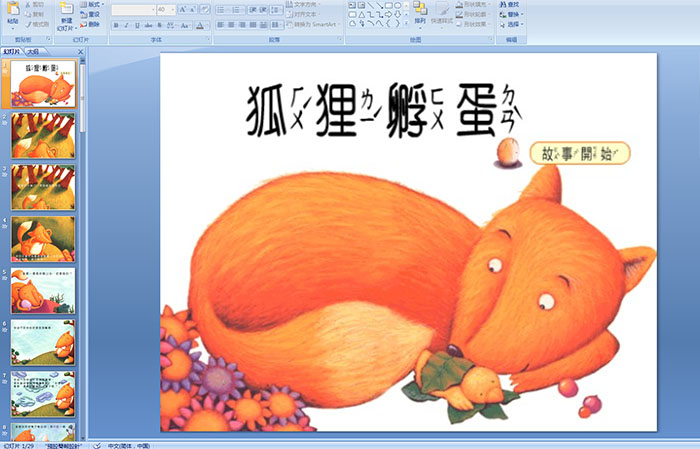Select the Text Box shape

(x=352, y=5)
